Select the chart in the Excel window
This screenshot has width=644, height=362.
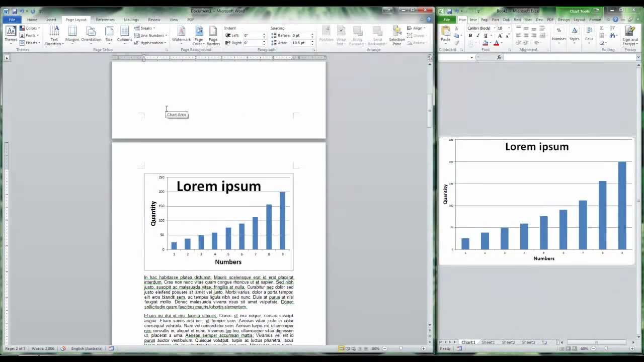pos(536,201)
